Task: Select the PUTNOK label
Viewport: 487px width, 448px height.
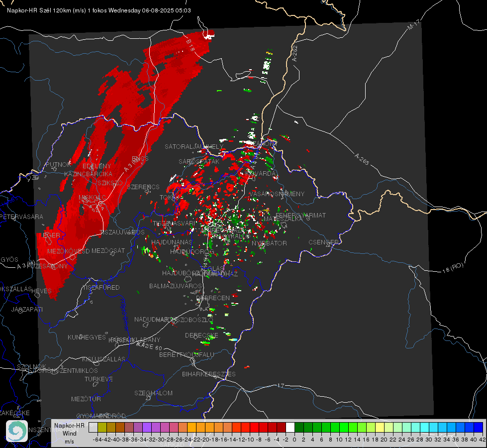Action: (58, 165)
